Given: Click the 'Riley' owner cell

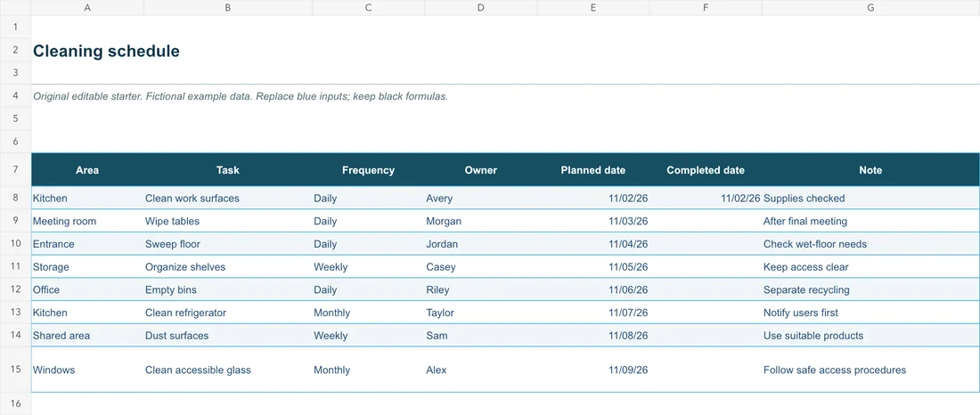Looking at the screenshot, I should 480,289.
